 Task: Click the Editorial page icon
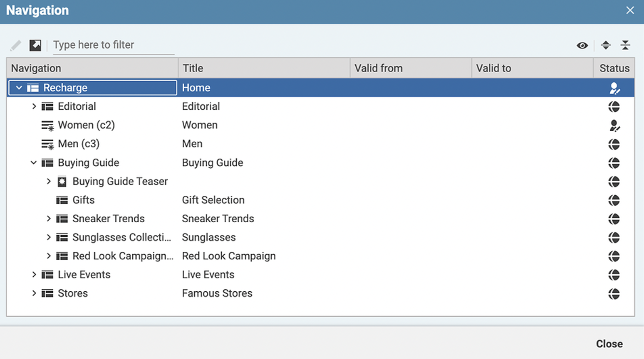click(x=47, y=106)
